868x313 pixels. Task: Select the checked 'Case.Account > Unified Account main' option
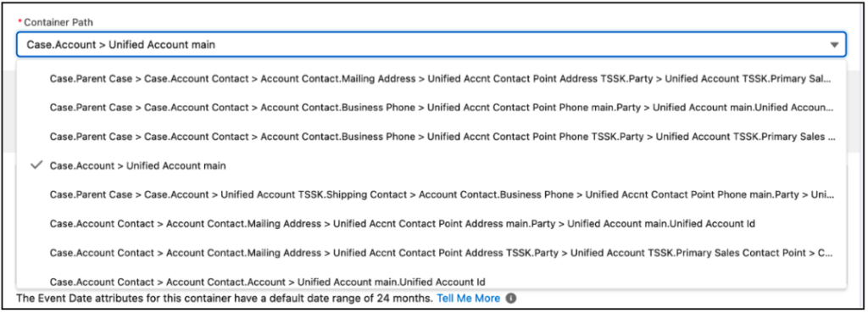click(x=431, y=165)
